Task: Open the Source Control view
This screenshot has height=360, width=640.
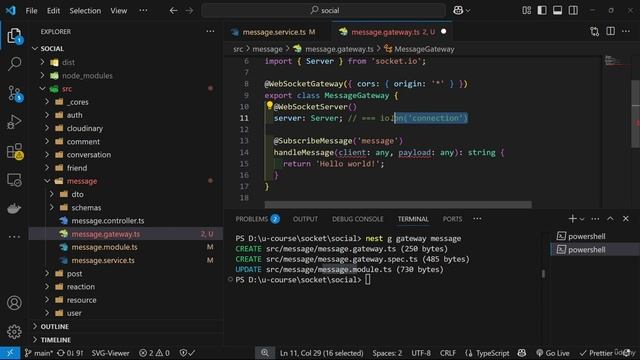Action: click(14, 93)
